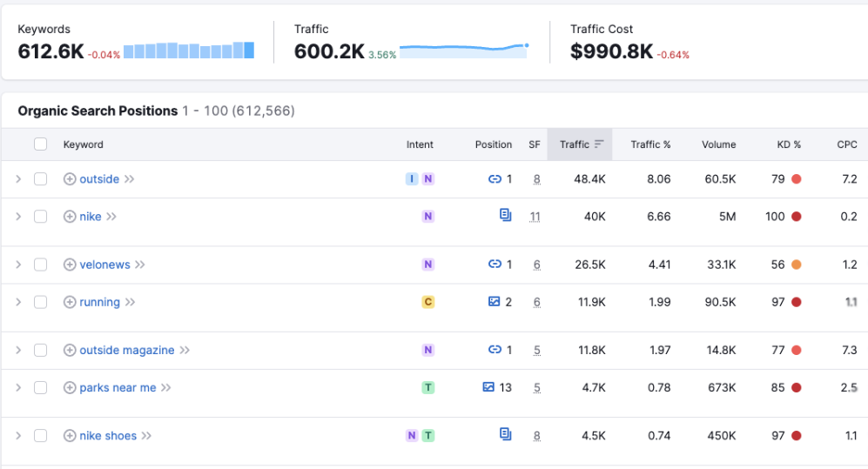This screenshot has width=868, height=469.
Task: Check the box for nike keyword
Action: (x=40, y=217)
